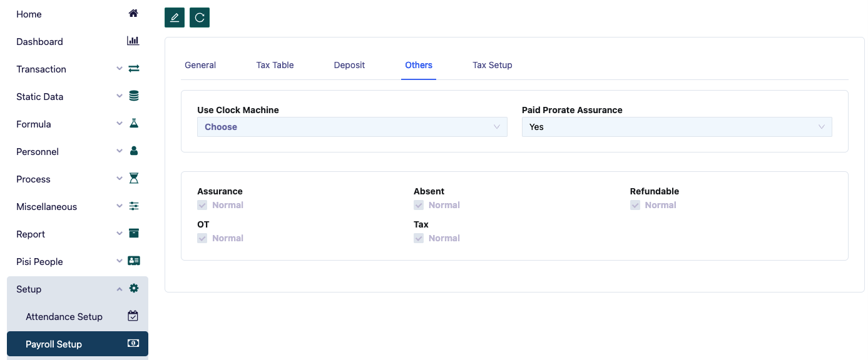Click the Formula flask icon

tap(133, 124)
